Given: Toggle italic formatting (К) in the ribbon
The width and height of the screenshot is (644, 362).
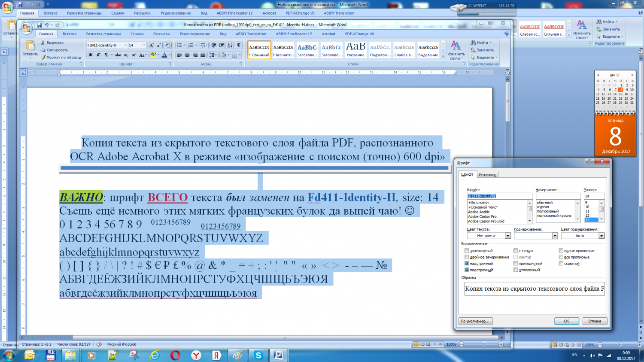Looking at the screenshot, I should (x=98, y=55).
